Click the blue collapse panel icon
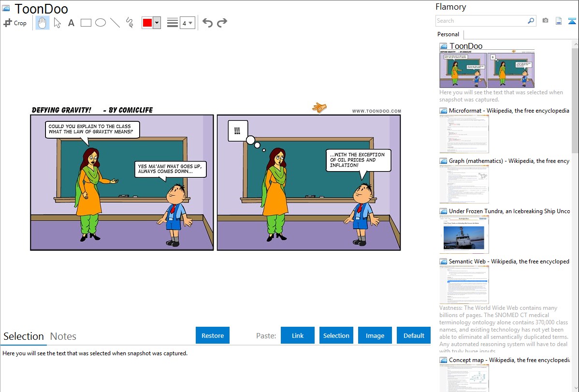 coord(572,21)
